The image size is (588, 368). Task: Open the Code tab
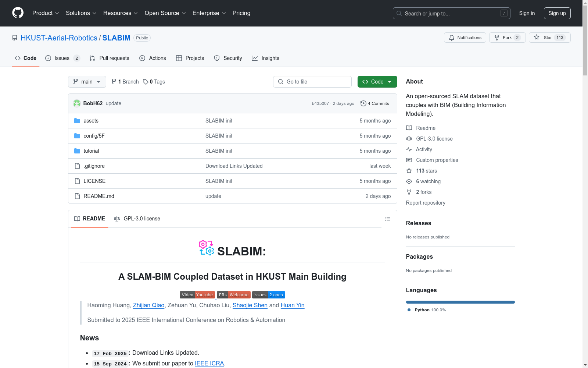[26, 58]
